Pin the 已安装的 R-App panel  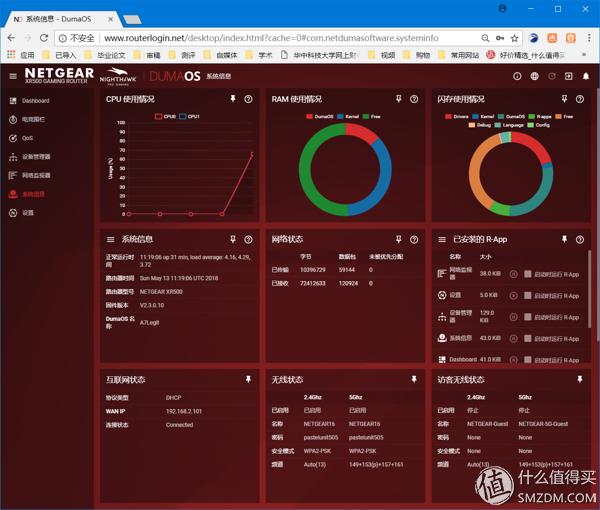[x=564, y=240]
